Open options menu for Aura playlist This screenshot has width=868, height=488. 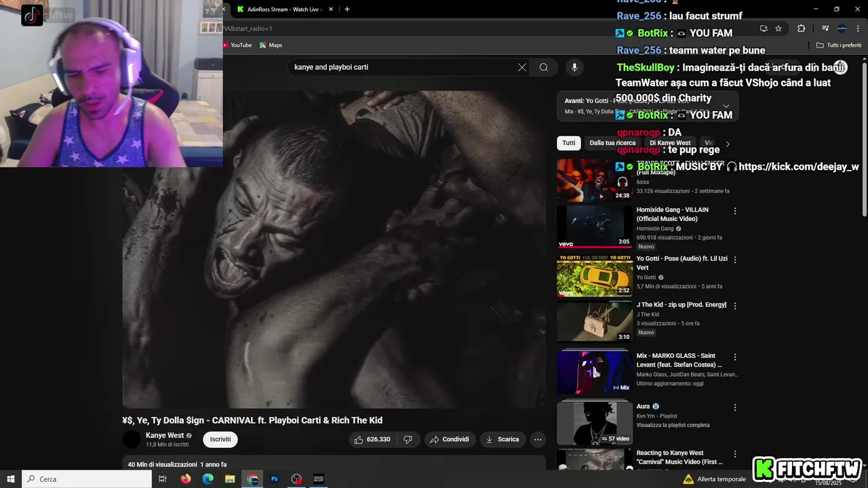tap(734, 408)
